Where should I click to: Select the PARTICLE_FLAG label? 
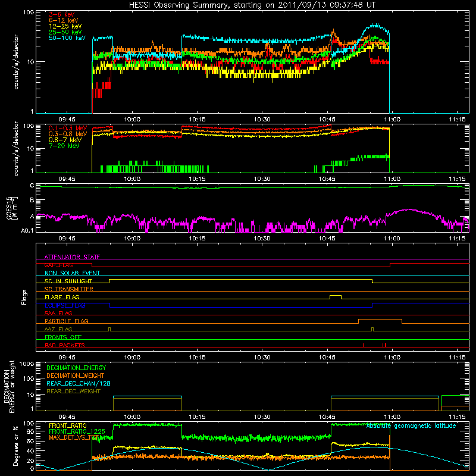pos(67,321)
